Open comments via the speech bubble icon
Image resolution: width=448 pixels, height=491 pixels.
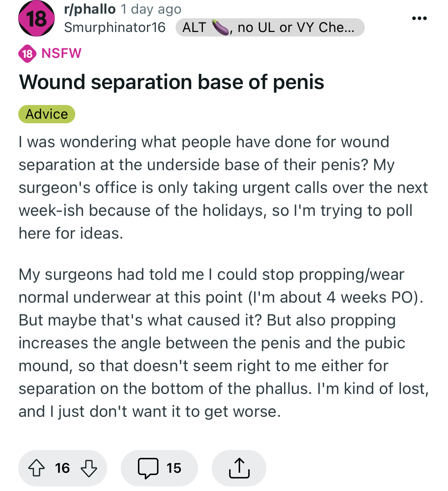point(148,468)
